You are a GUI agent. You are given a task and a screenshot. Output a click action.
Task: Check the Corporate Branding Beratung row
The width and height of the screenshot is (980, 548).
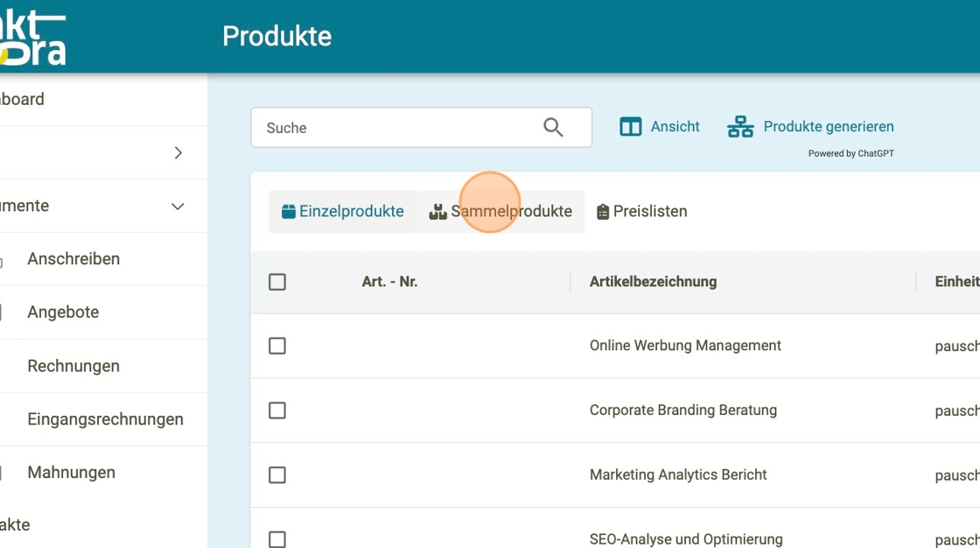click(x=277, y=411)
